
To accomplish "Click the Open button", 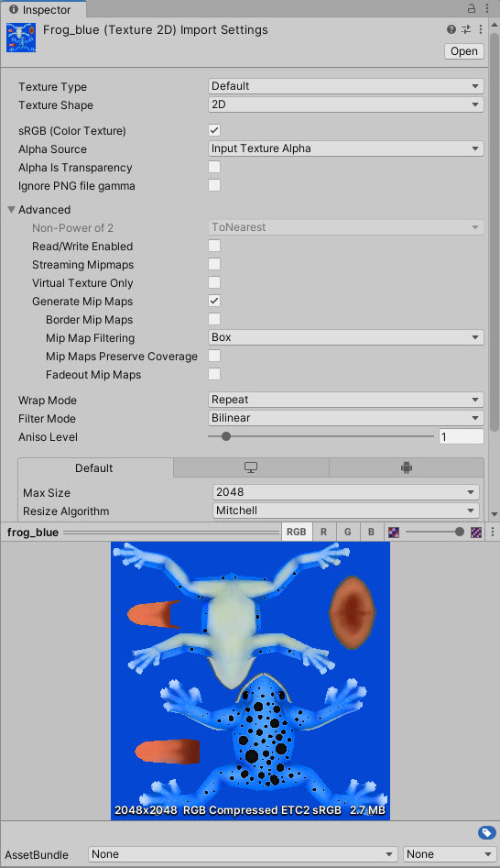I will pyautogui.click(x=464, y=51).
